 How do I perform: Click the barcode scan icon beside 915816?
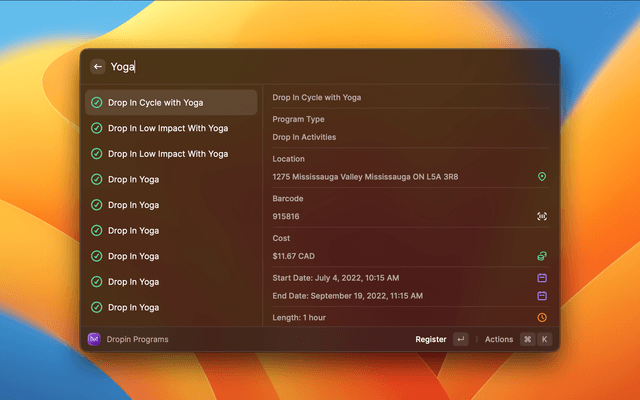point(542,216)
